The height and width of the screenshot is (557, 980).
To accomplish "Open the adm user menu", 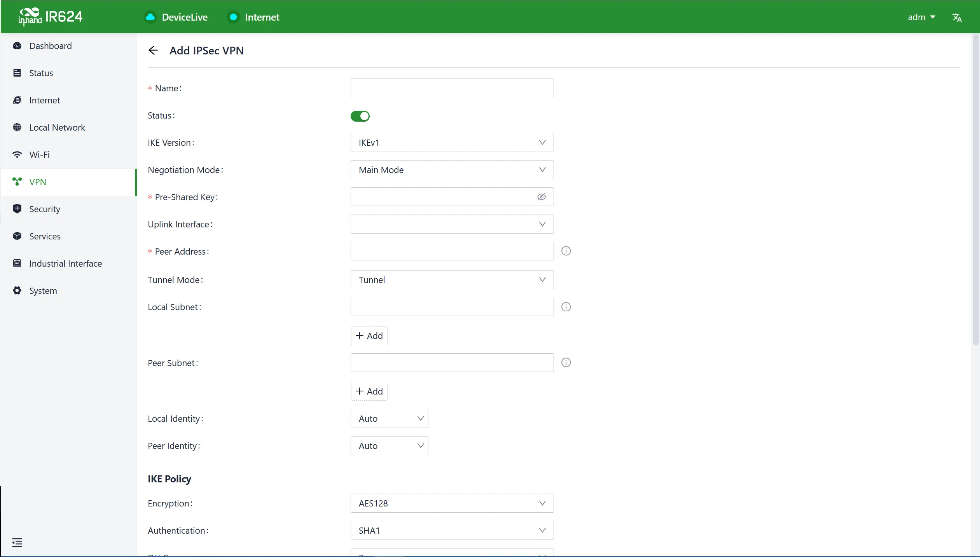I will pos(921,17).
